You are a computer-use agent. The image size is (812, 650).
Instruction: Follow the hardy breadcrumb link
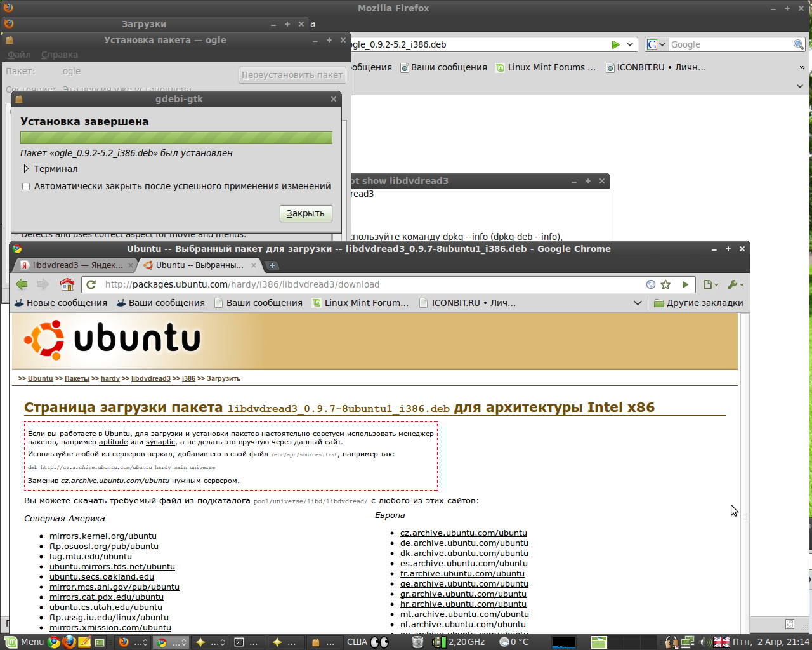coord(110,378)
